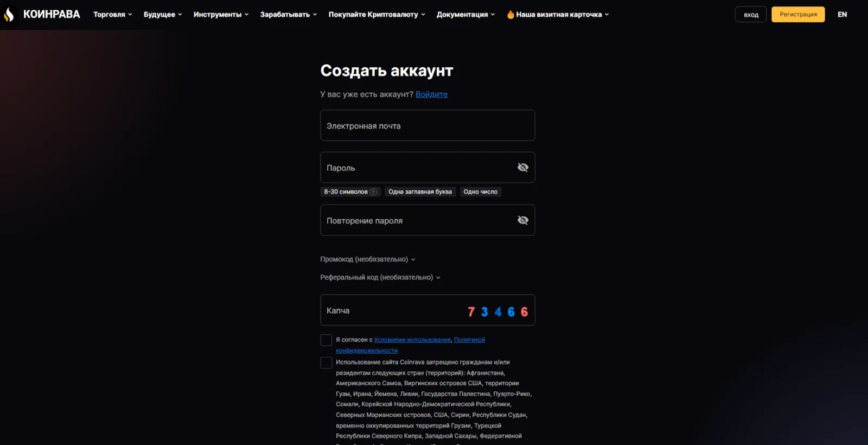Open the Документация menu
Screen dimensions: 868x445
coord(466,15)
